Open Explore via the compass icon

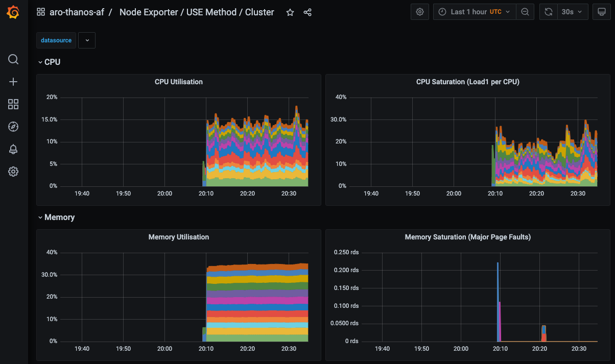[13, 127]
